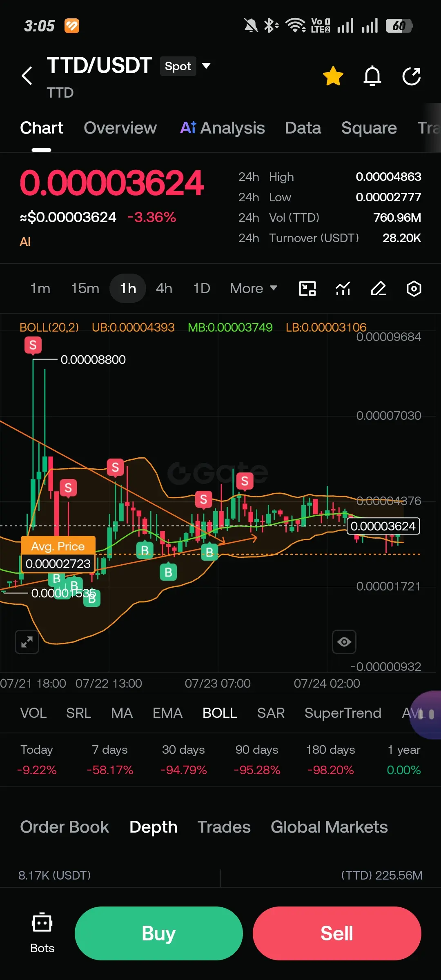The image size is (441, 980).
Task: Tap the back arrow icon
Action: point(27,76)
